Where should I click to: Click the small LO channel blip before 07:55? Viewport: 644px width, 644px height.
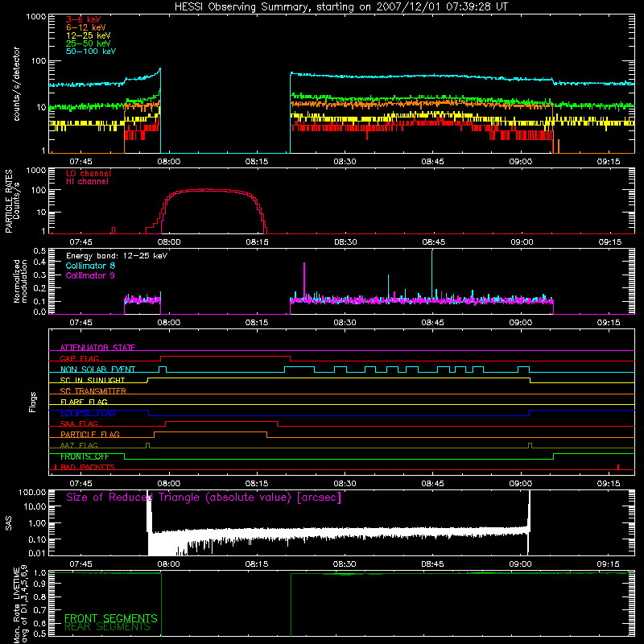pos(114,230)
